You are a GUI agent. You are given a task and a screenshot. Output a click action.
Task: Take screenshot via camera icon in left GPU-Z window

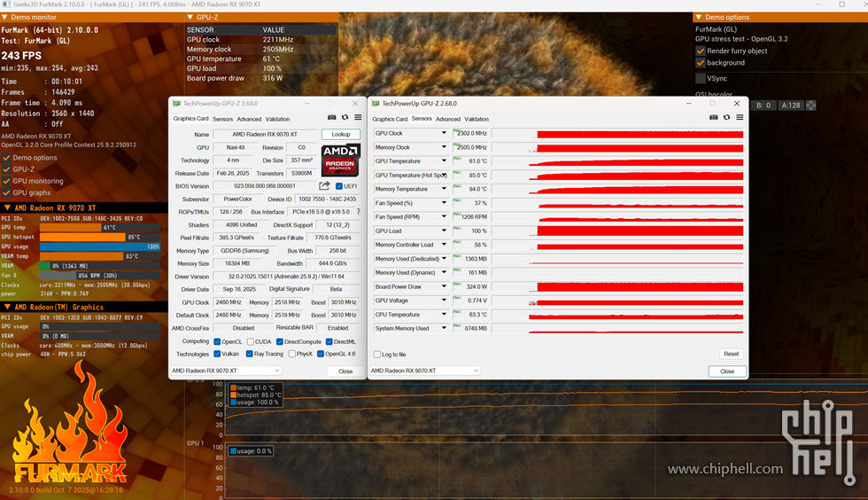click(331, 118)
